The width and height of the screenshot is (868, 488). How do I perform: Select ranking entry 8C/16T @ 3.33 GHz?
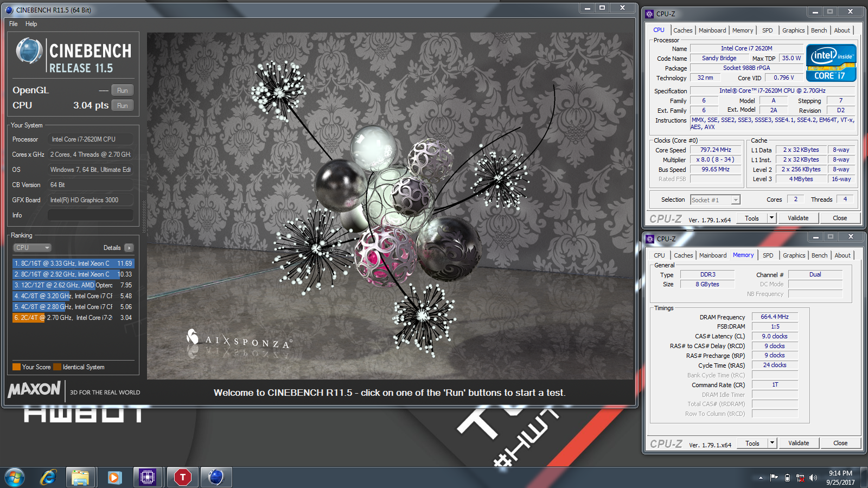click(x=73, y=264)
